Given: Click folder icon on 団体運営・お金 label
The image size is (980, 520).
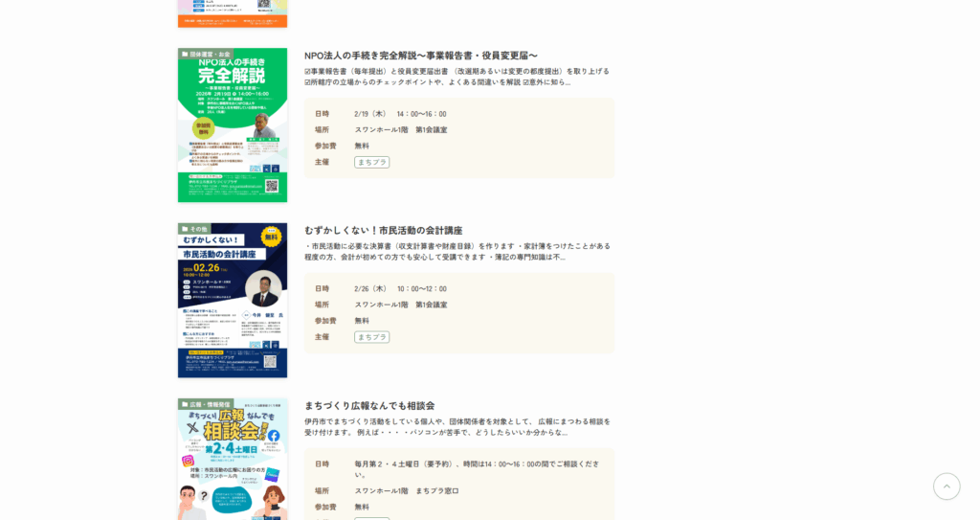Looking at the screenshot, I should tap(184, 55).
